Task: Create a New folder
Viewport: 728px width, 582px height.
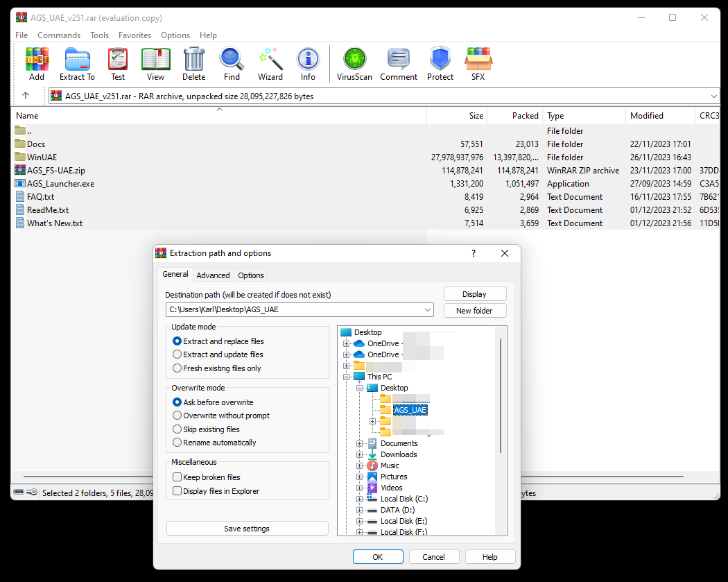Action: coord(474,311)
